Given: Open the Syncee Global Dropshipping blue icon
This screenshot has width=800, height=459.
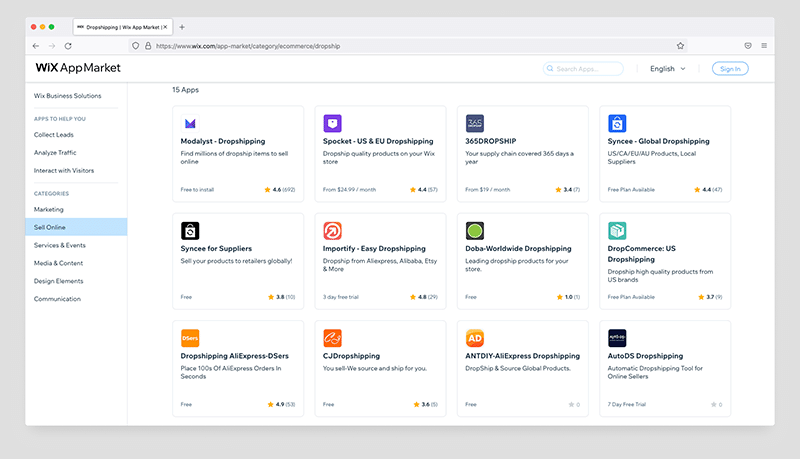Looking at the screenshot, I should click(x=617, y=123).
